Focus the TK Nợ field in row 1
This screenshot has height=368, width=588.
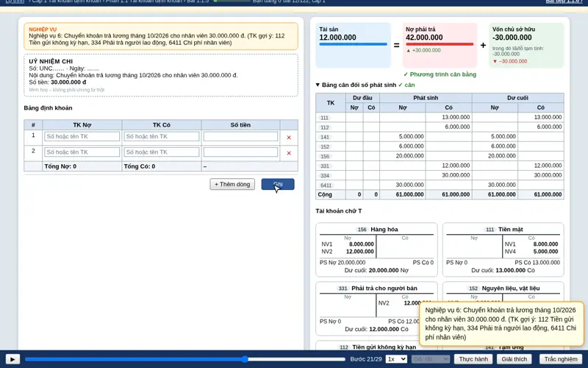(82, 136)
